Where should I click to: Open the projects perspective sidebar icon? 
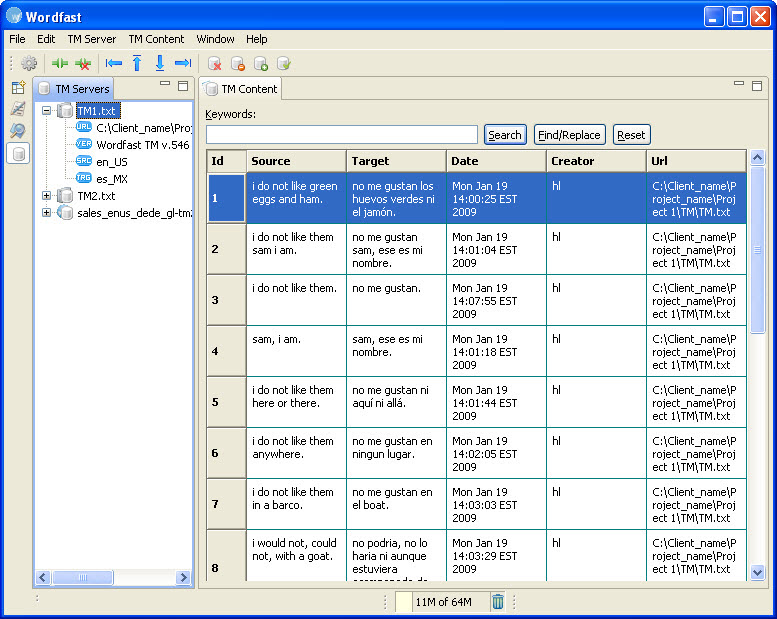[x=18, y=88]
